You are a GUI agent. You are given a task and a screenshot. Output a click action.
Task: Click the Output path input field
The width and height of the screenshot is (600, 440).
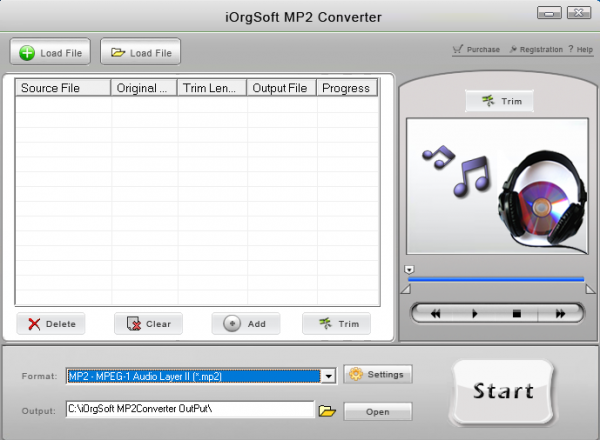190,409
